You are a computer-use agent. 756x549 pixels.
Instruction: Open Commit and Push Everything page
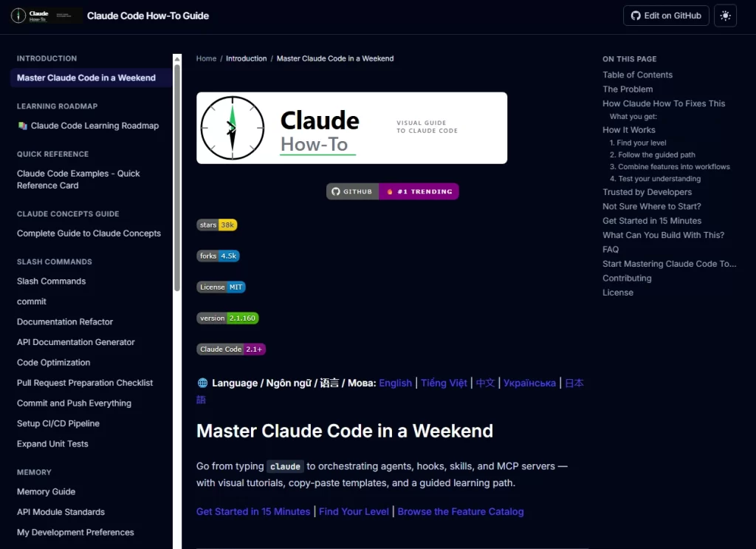point(74,403)
